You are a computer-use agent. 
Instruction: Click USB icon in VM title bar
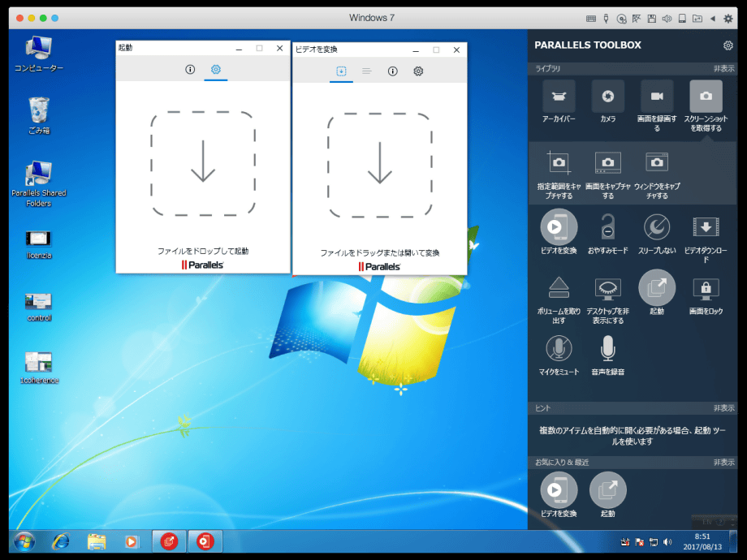(606, 19)
